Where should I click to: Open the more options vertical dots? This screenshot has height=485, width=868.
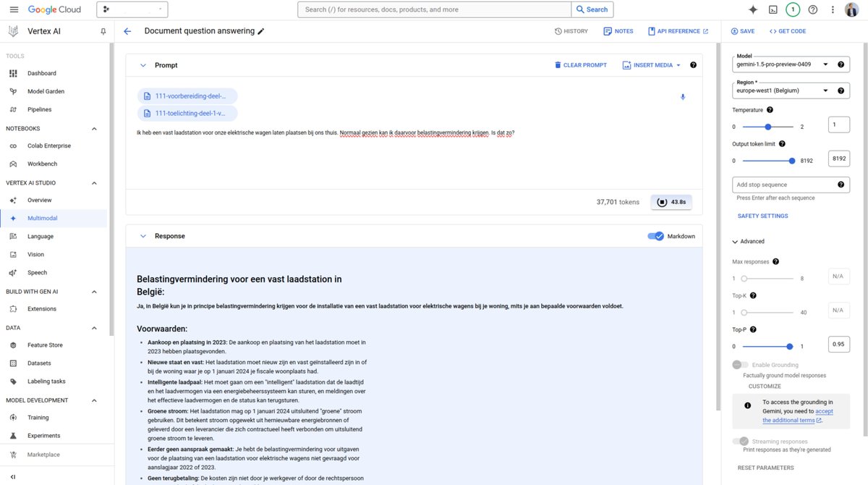click(x=833, y=9)
